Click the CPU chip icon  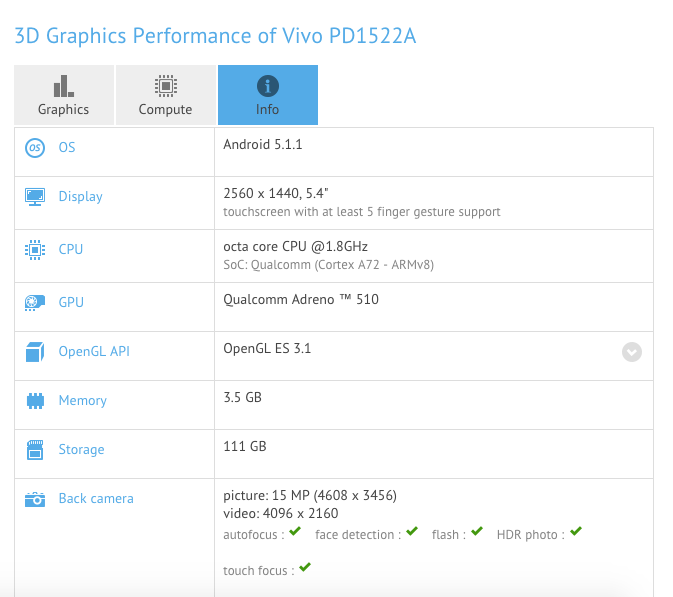click(x=35, y=249)
